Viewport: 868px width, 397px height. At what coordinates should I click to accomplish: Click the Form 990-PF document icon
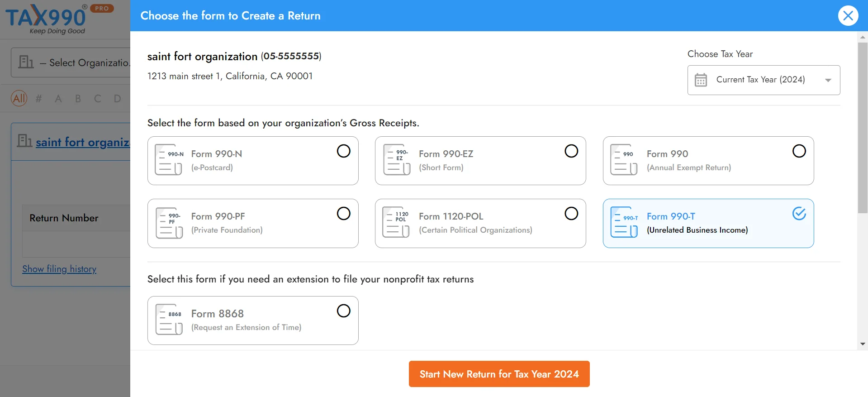[x=169, y=222]
